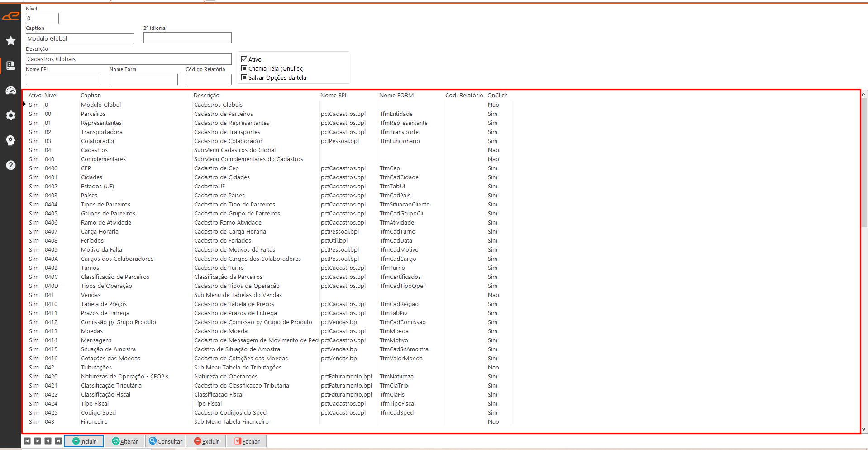The height and width of the screenshot is (450, 868).
Task: Click the scrollbar up arrow of the grid
Action: point(864,94)
